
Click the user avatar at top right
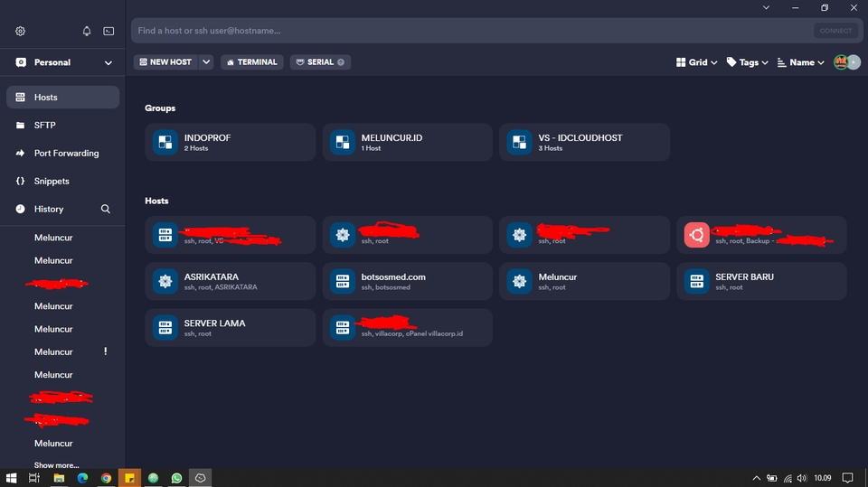[841, 62]
